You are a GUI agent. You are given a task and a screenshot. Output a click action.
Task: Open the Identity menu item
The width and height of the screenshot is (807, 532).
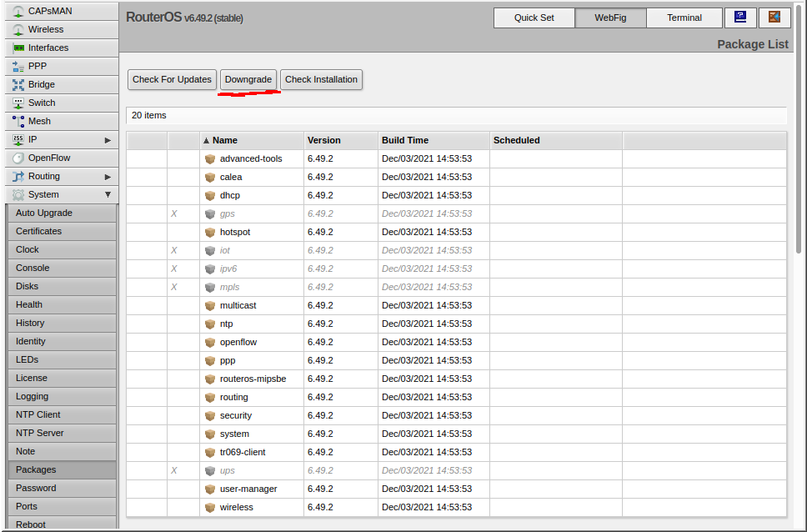coord(63,341)
